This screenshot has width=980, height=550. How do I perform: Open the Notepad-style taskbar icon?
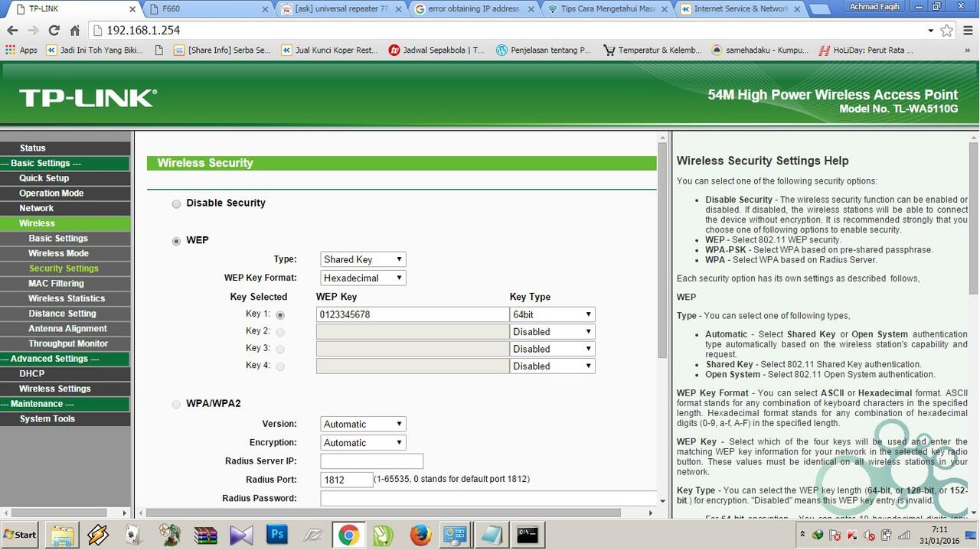point(491,535)
